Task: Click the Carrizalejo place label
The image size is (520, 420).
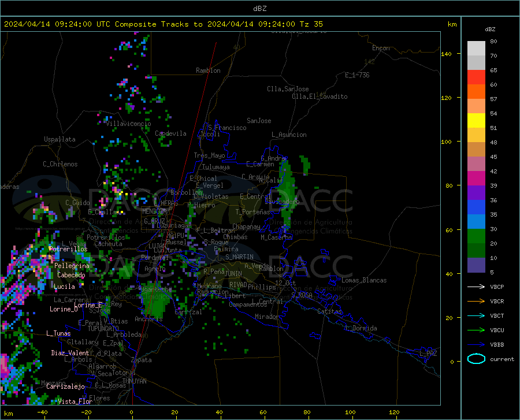Action: pos(65,386)
